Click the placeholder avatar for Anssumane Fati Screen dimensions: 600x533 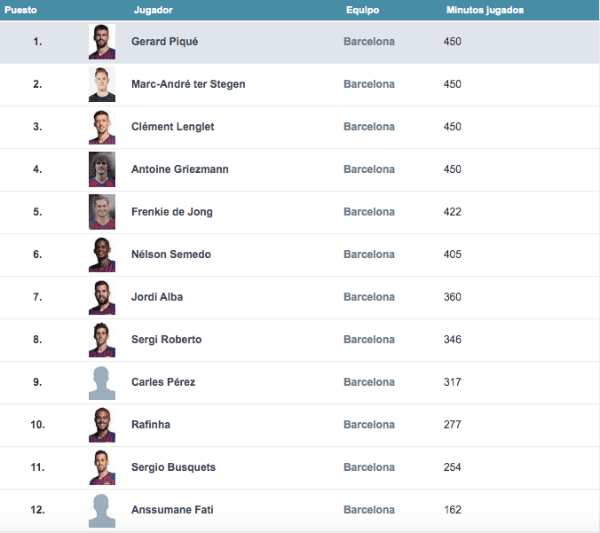click(102, 510)
